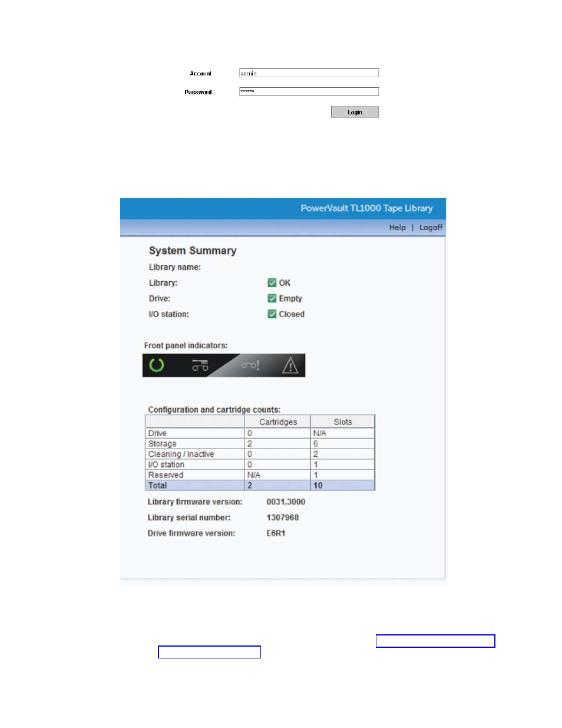
Task: Click the Logoff link
Action: point(431,228)
